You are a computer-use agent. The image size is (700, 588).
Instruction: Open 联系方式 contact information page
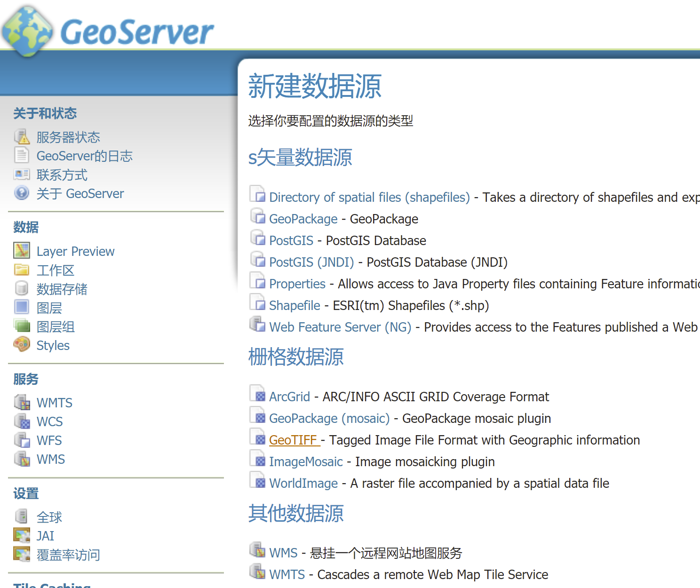[x=62, y=175]
